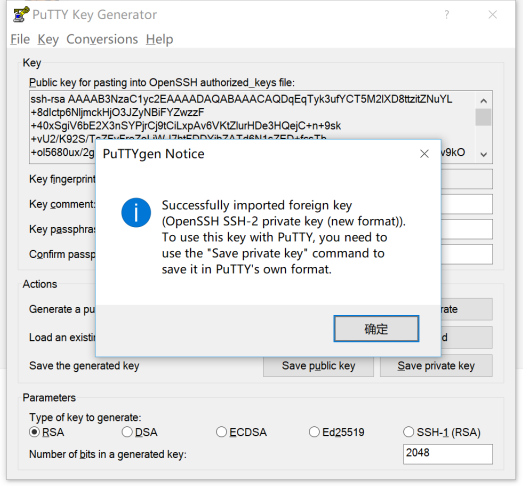Click the blue info icon in the notice
523x486 pixels.
click(136, 212)
